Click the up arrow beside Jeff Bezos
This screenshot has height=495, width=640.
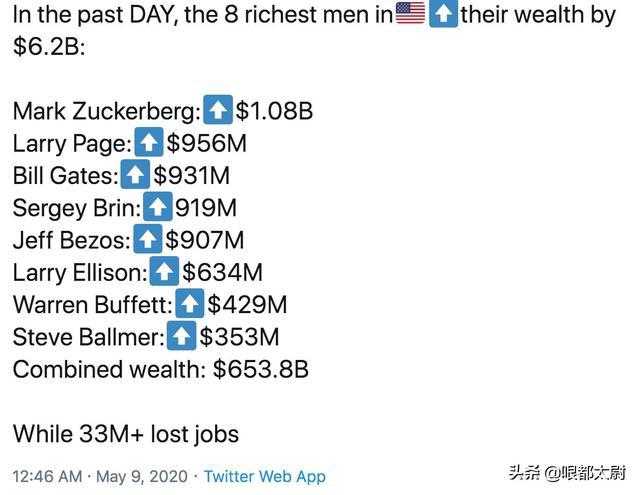coord(147,240)
